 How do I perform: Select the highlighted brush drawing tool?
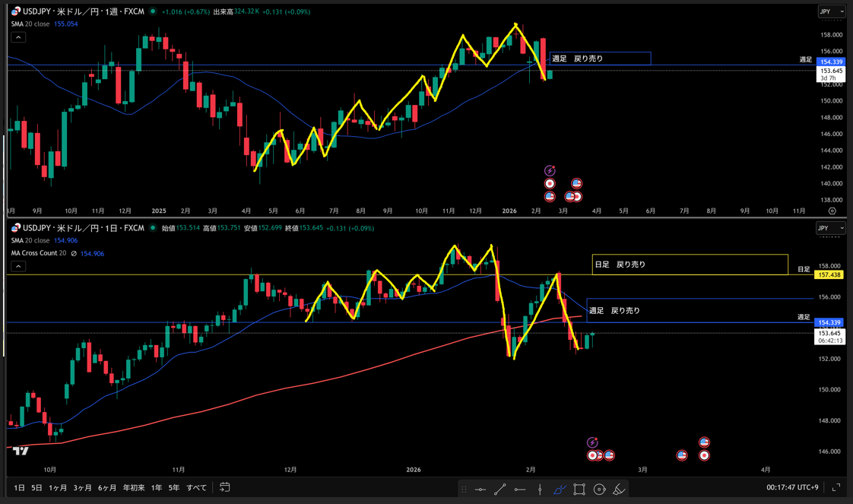coord(560,489)
